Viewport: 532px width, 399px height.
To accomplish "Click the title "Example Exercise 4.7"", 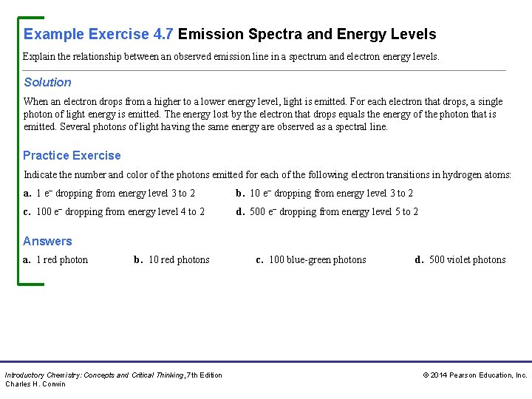I will 99,34.
